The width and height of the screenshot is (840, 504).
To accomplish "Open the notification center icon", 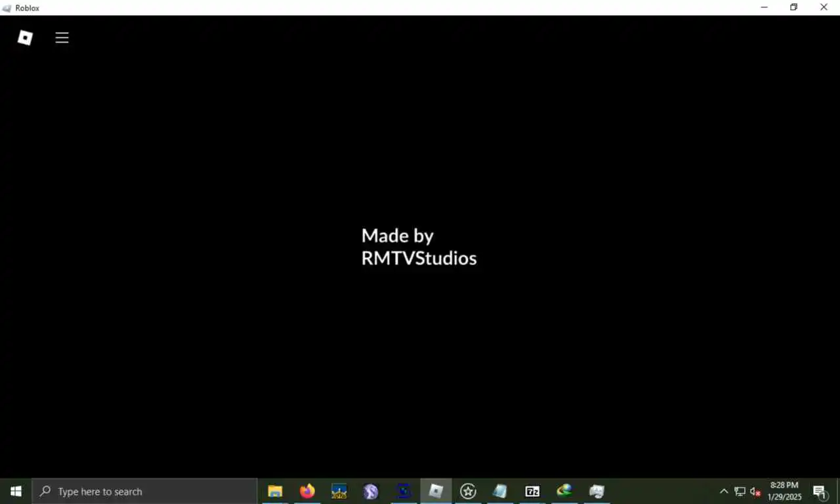I will coord(820,491).
